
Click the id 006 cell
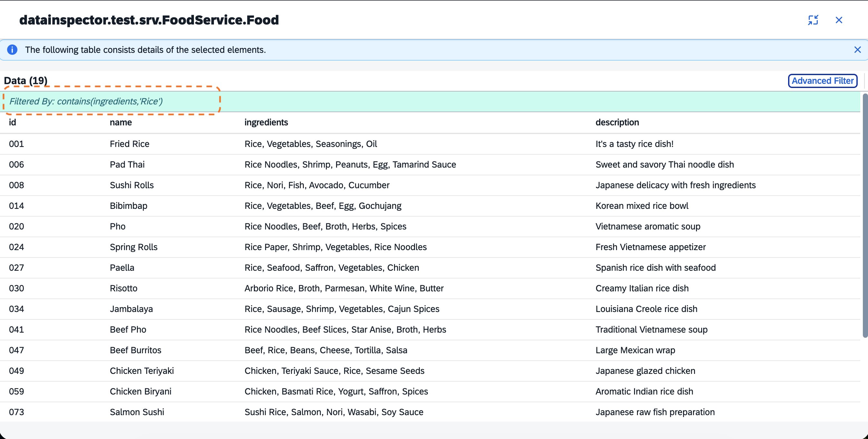click(16, 164)
